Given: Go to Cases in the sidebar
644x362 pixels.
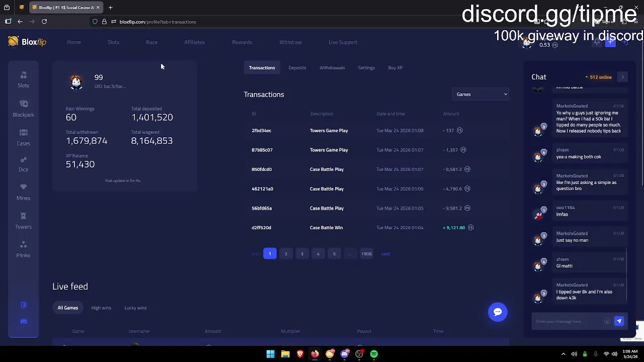Looking at the screenshot, I should [23, 137].
